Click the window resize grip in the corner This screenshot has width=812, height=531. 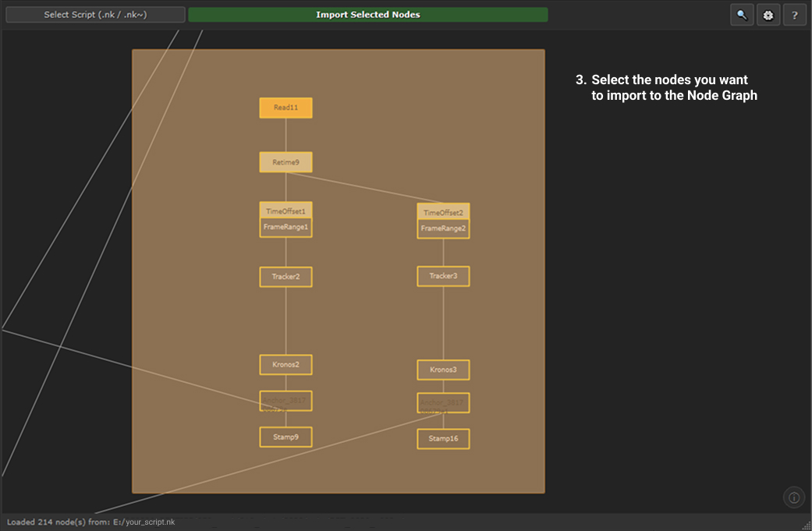click(x=806, y=525)
